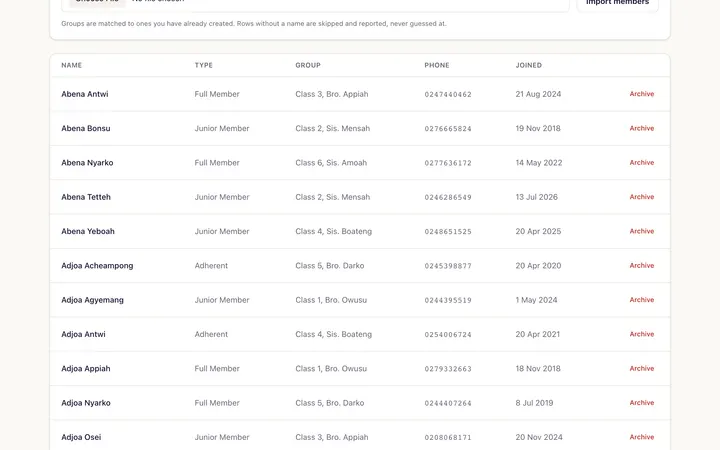Select the name Abena Yeboah
Viewport: 720px width, 450px height.
tap(88, 231)
